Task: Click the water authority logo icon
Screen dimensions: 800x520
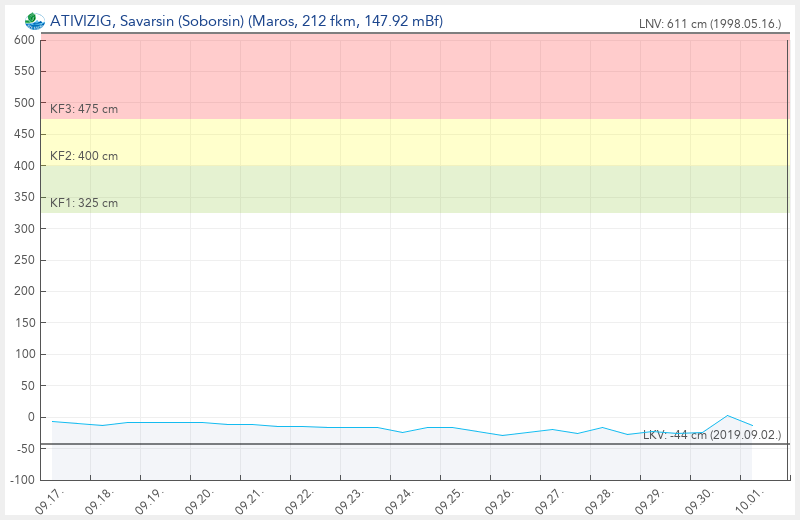Action: [35, 21]
